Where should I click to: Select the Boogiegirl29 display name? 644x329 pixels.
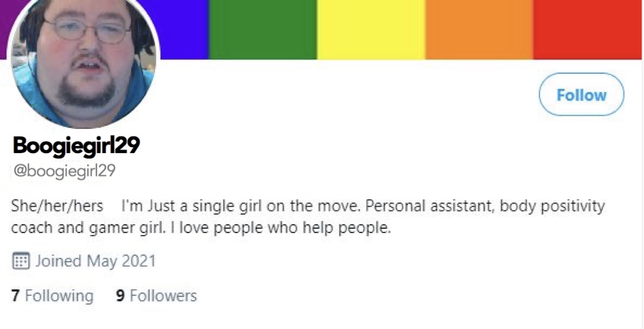tap(76, 145)
